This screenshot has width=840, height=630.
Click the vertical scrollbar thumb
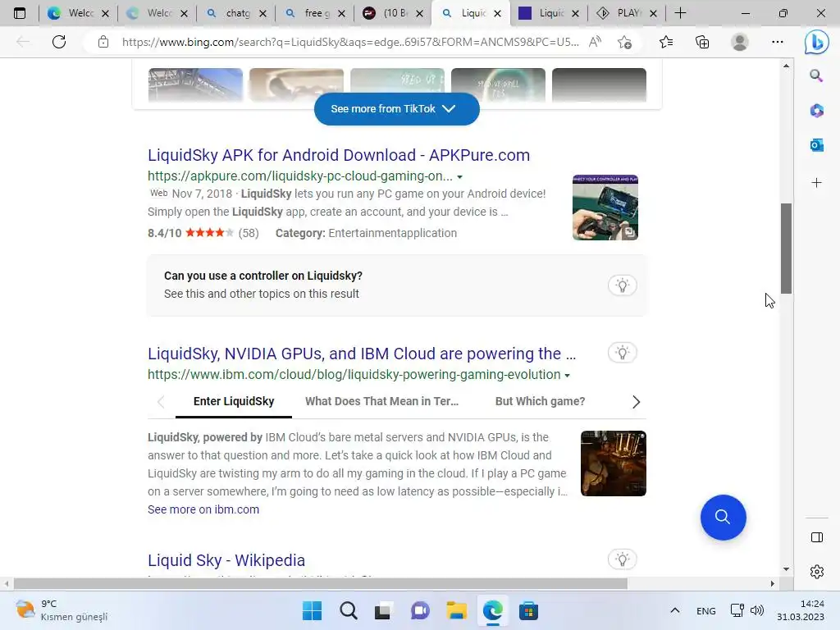coord(786,248)
